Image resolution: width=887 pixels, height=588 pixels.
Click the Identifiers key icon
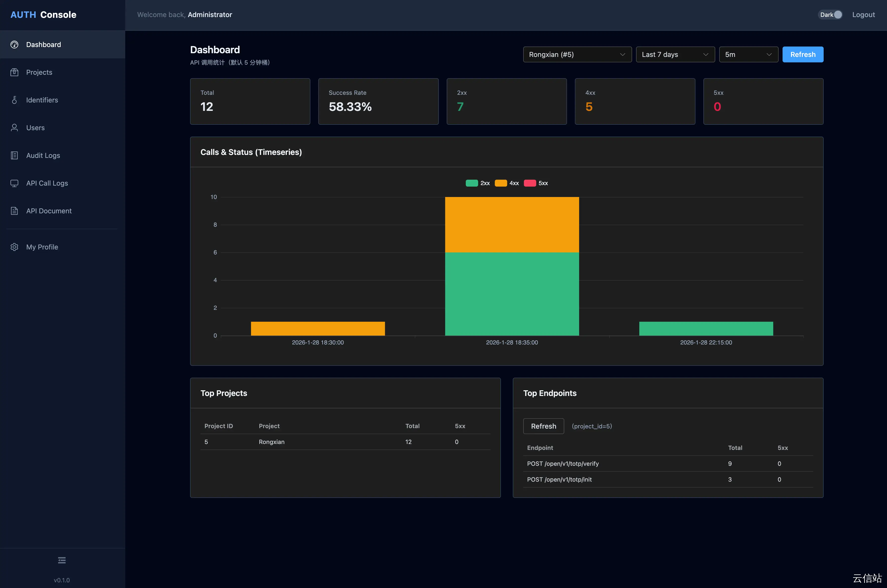(14, 100)
